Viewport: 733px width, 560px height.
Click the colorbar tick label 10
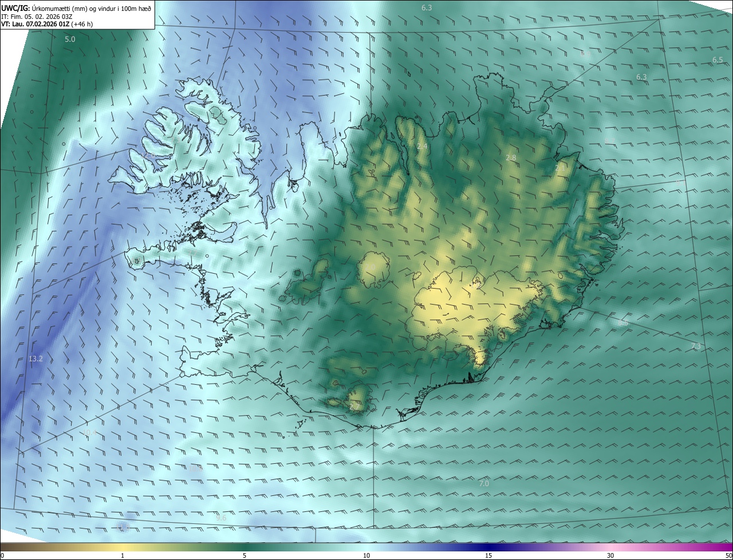[366, 555]
